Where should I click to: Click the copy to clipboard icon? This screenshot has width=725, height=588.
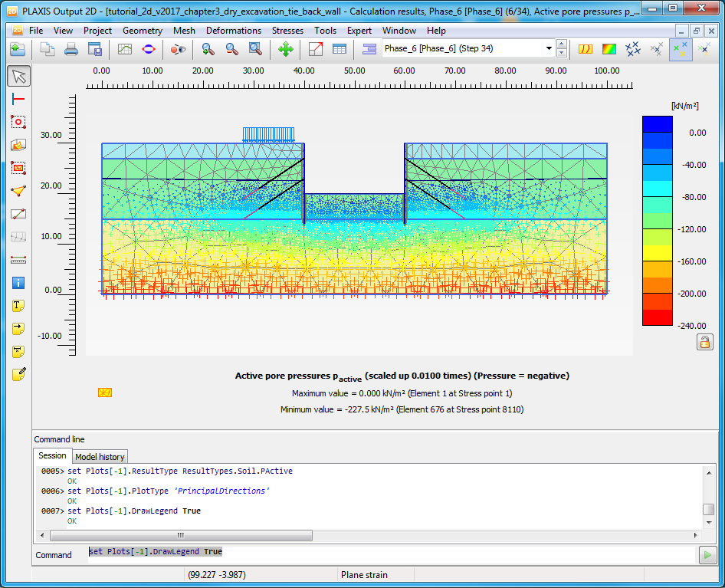[48, 49]
